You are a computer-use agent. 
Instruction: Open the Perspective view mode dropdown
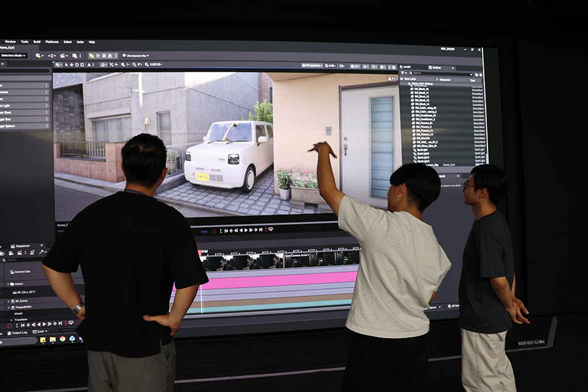(x=312, y=65)
